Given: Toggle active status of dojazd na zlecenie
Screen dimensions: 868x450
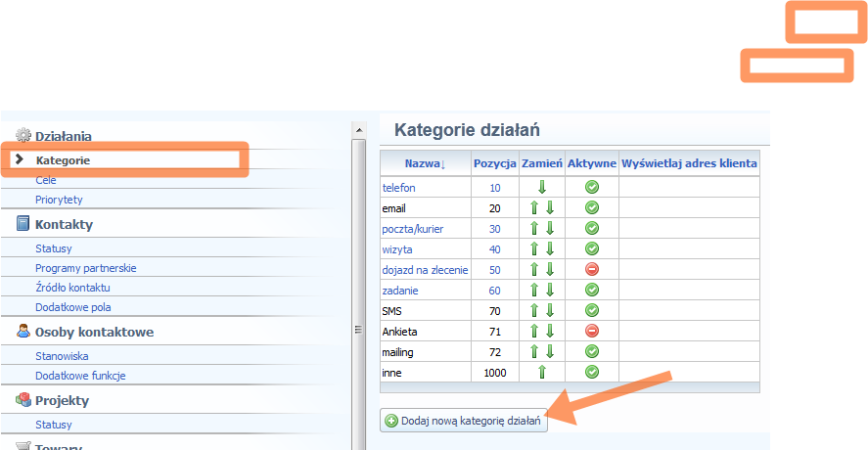Looking at the screenshot, I should coord(592,270).
